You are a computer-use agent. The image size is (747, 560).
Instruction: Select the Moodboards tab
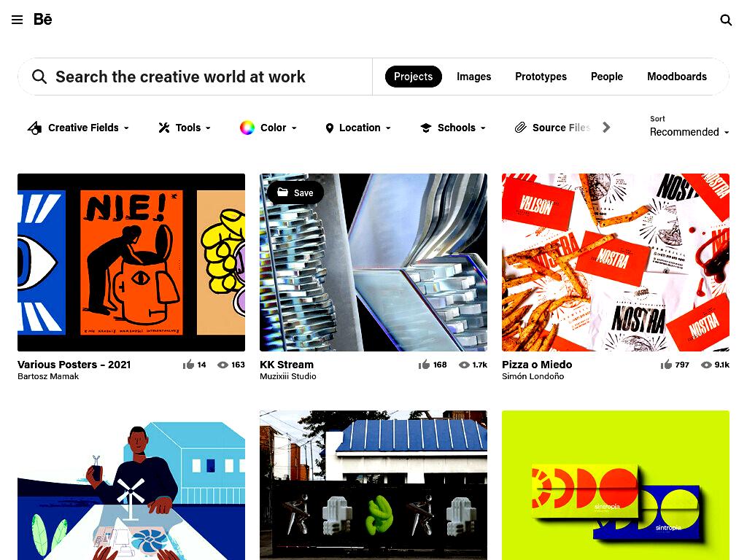pos(676,77)
